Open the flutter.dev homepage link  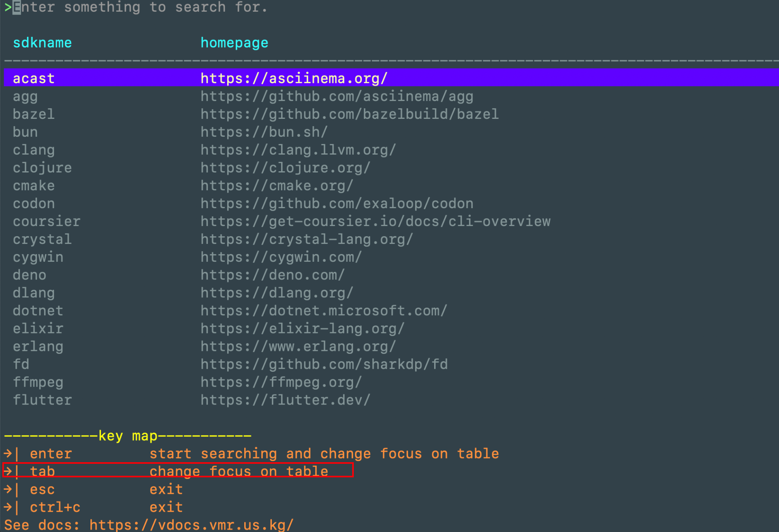[x=284, y=400]
